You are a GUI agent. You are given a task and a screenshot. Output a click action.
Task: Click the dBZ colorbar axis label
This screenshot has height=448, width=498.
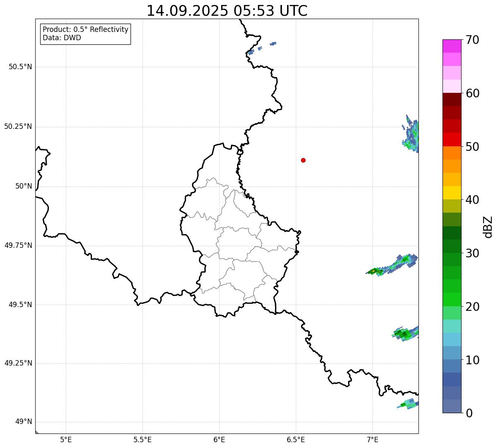coord(488,227)
